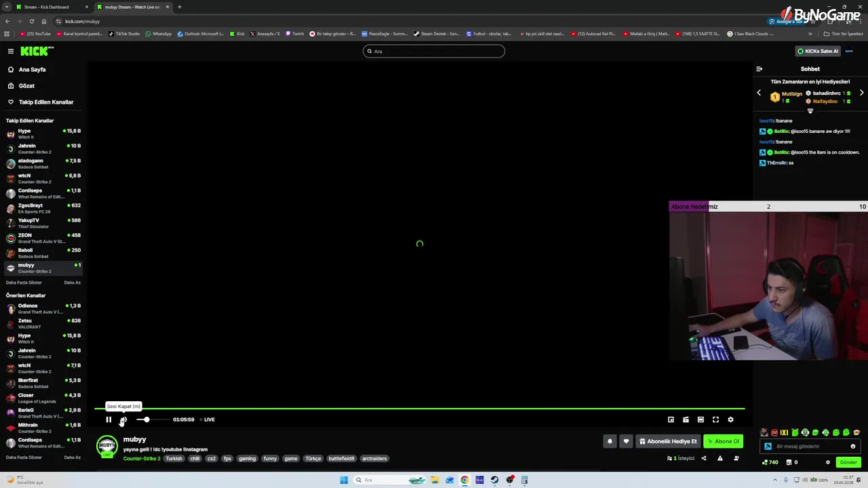Enable mini player mode icon
Viewport: 868px width, 488px height.
671,420
